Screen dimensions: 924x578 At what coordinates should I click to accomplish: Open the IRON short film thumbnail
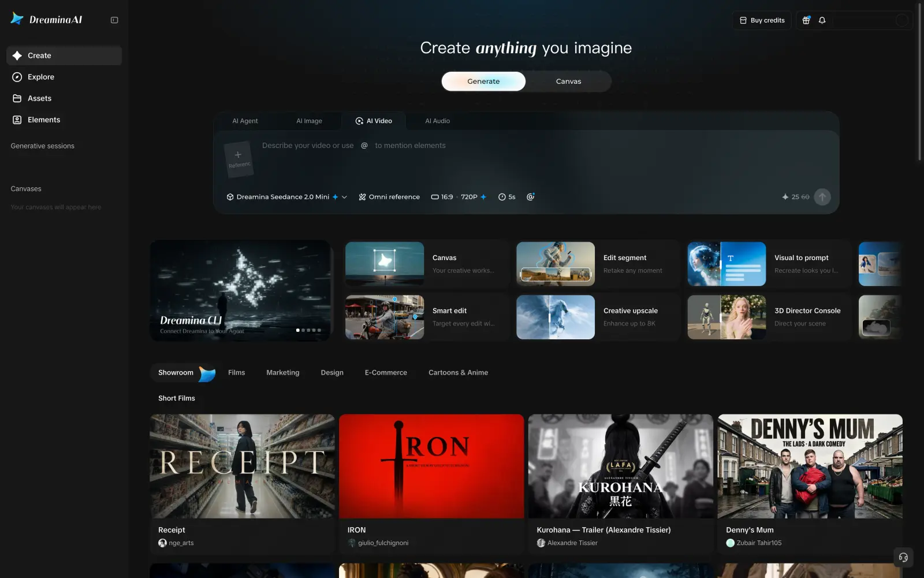(x=431, y=466)
